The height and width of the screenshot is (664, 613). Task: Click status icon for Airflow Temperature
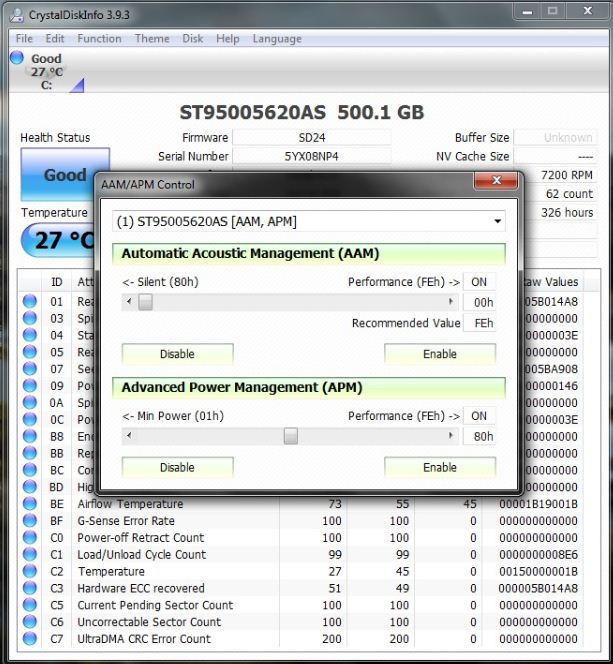click(30, 504)
